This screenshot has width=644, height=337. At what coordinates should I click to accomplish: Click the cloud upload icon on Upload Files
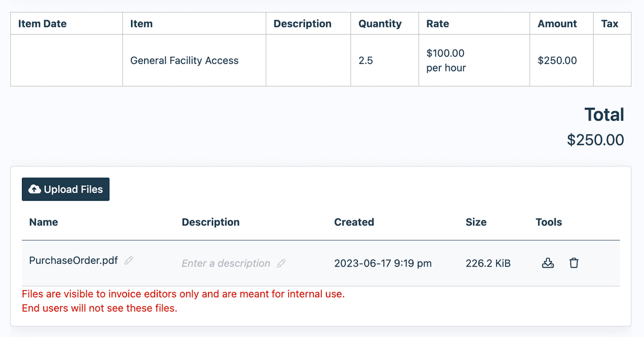35,189
